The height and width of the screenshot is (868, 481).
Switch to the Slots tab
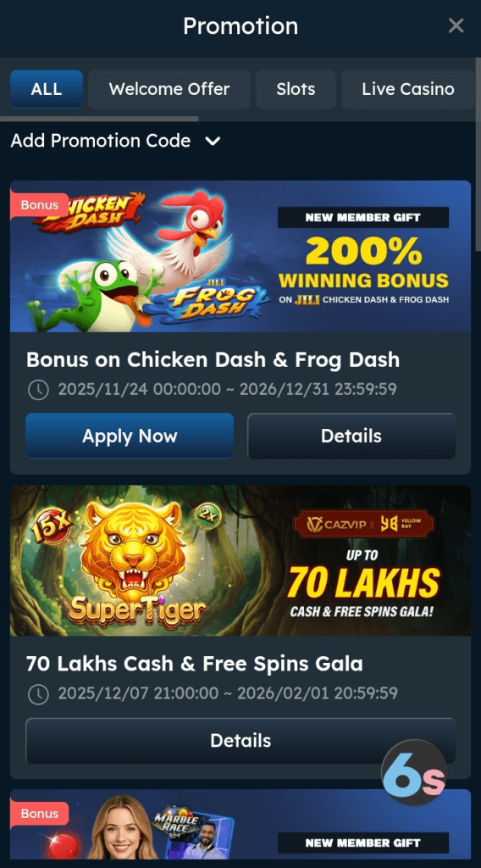[296, 89]
